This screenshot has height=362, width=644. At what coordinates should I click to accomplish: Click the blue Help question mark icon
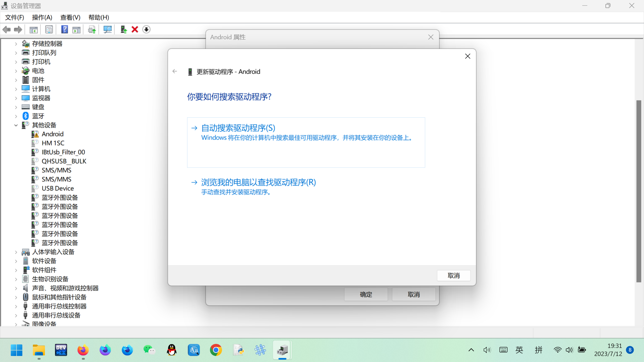click(x=65, y=29)
